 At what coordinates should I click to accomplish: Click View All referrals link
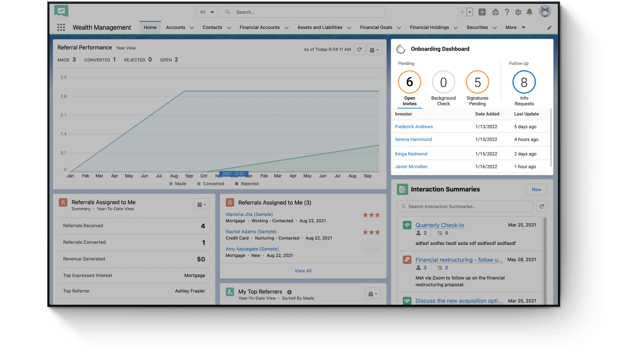[303, 271]
